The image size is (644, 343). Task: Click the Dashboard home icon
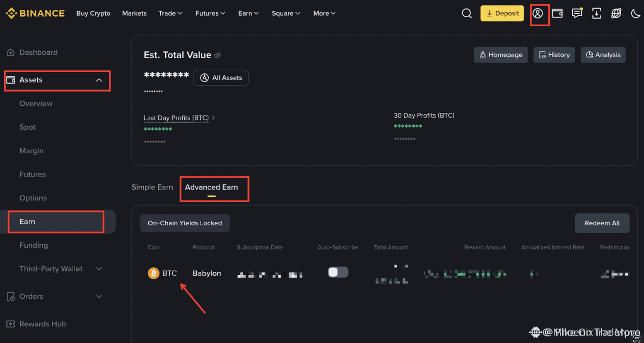point(10,52)
